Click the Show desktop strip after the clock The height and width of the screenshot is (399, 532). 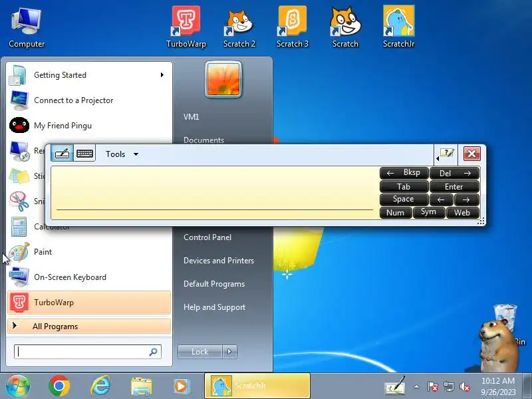coord(527,386)
